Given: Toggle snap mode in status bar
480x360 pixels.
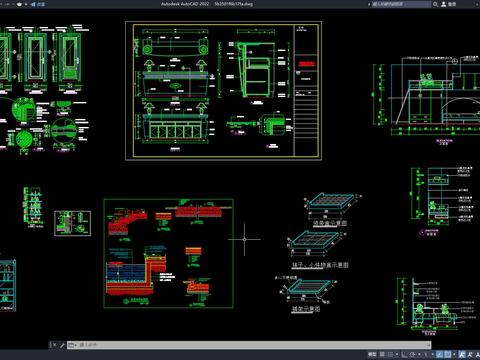Looking at the screenshot, I should click(x=391, y=354).
